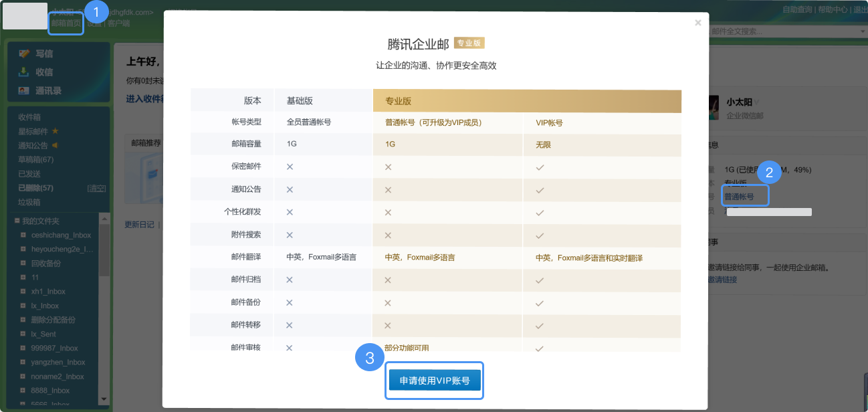Click the 专业版 gold column header
Screen dimensions: 868x412
pyautogui.click(x=527, y=101)
